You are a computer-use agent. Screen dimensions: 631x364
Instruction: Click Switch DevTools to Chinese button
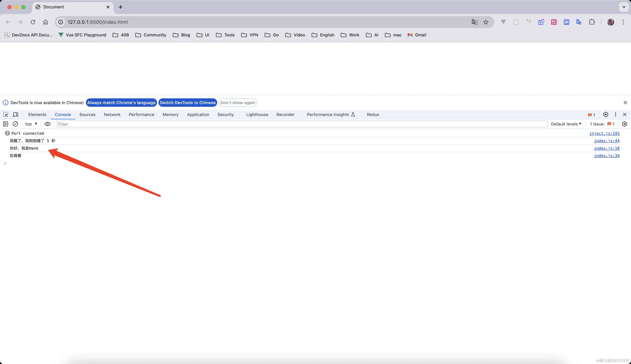pos(187,103)
